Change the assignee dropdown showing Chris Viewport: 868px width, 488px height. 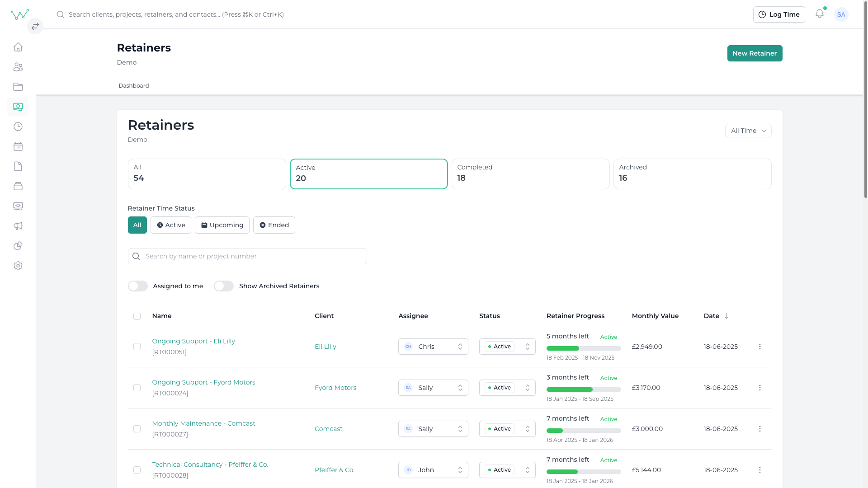tap(433, 347)
